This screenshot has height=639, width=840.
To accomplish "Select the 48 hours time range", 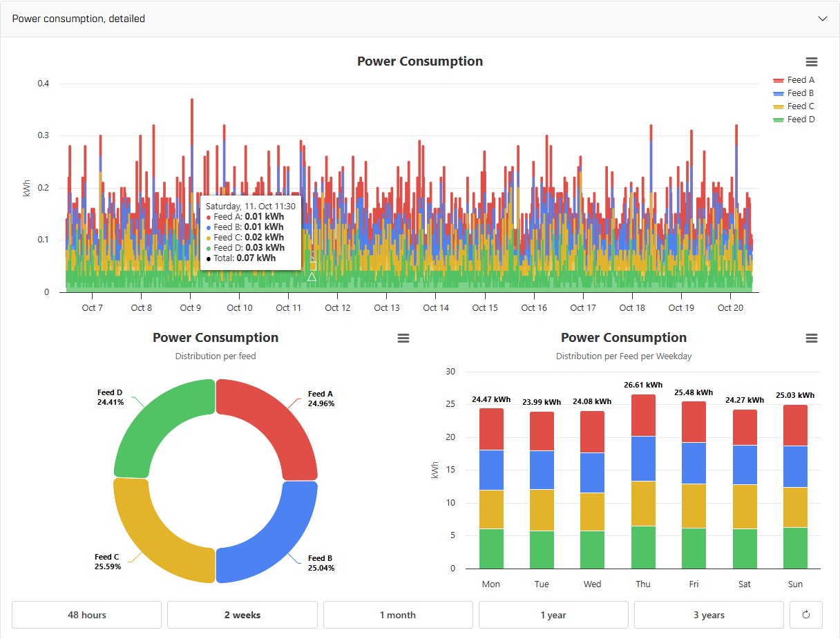I will tap(86, 615).
